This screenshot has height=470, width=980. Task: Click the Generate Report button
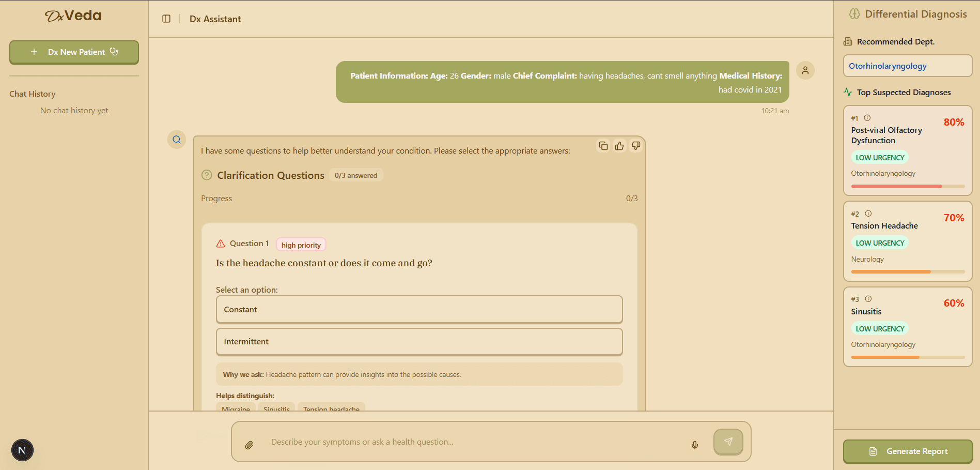(x=908, y=451)
